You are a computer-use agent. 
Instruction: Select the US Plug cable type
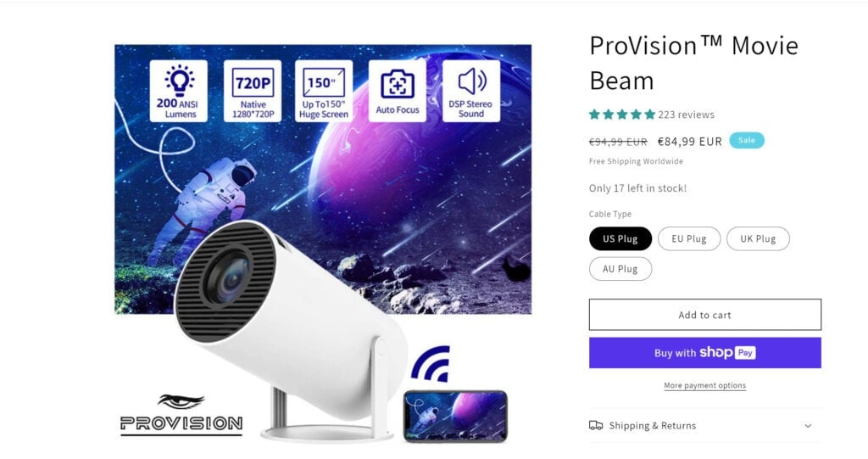620,238
